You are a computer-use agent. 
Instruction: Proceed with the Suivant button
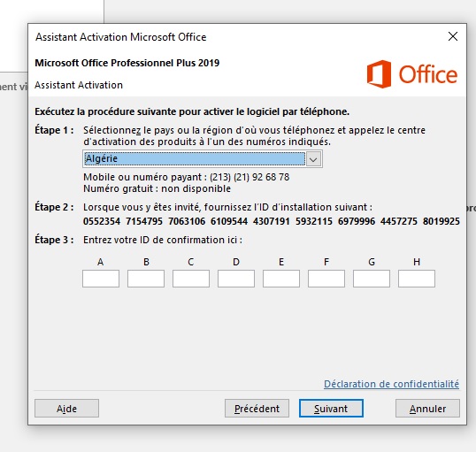(x=331, y=409)
